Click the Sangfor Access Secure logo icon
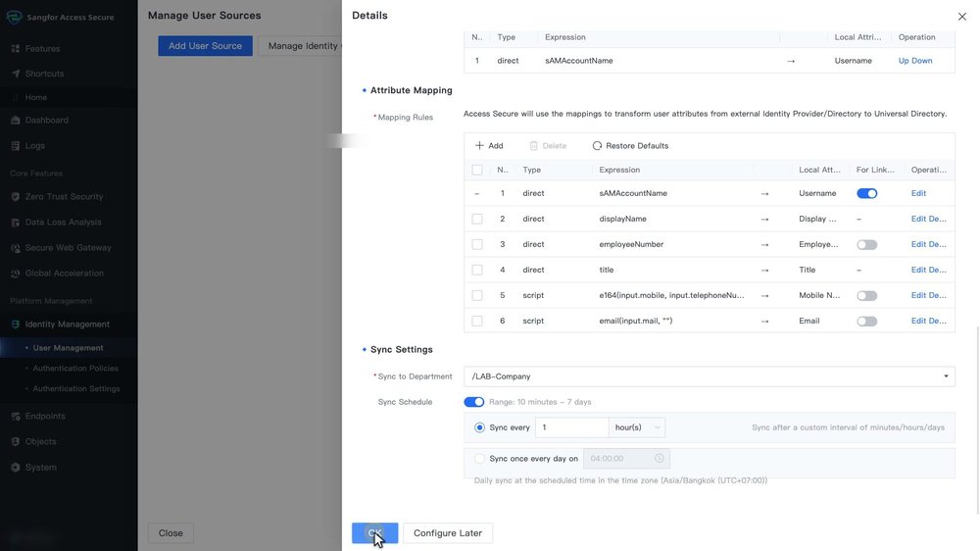This screenshot has width=980, height=551. [x=15, y=17]
